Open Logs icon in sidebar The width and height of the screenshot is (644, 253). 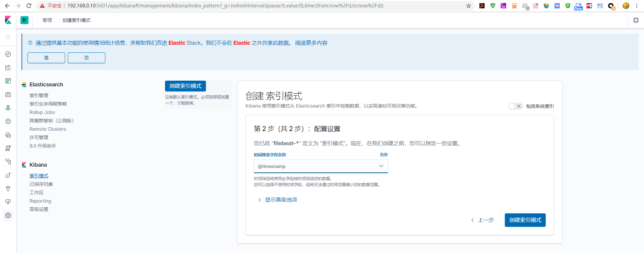(x=8, y=148)
